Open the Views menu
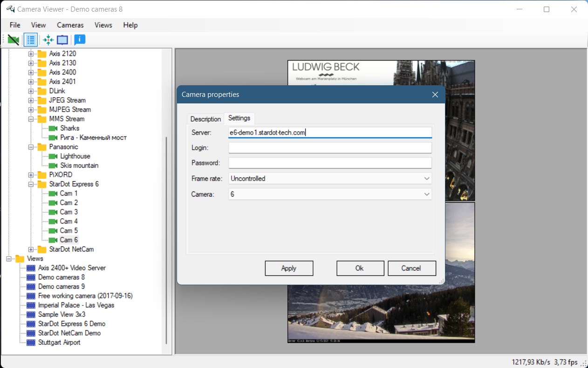This screenshot has height=368, width=588. (103, 25)
